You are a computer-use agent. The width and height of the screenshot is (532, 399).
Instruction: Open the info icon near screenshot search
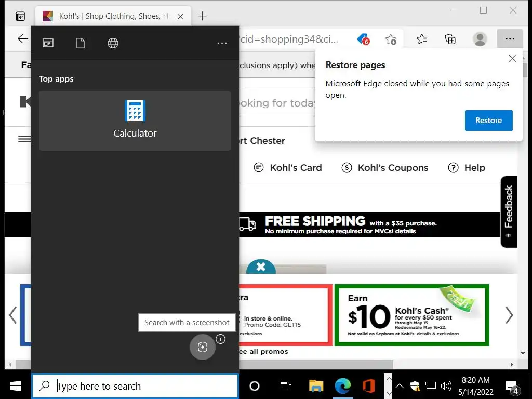point(220,339)
